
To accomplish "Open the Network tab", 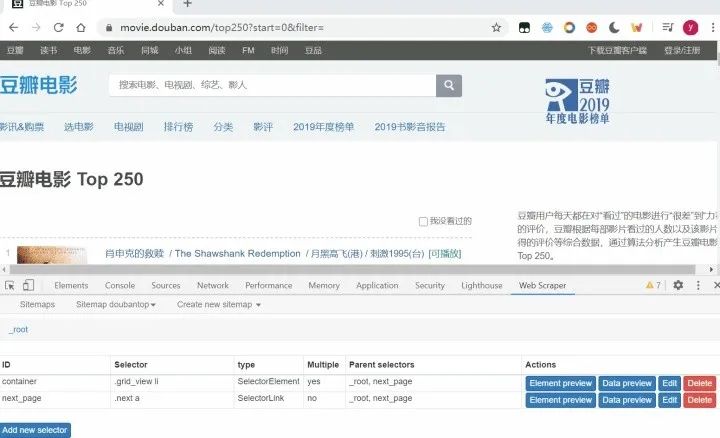I will 213,285.
